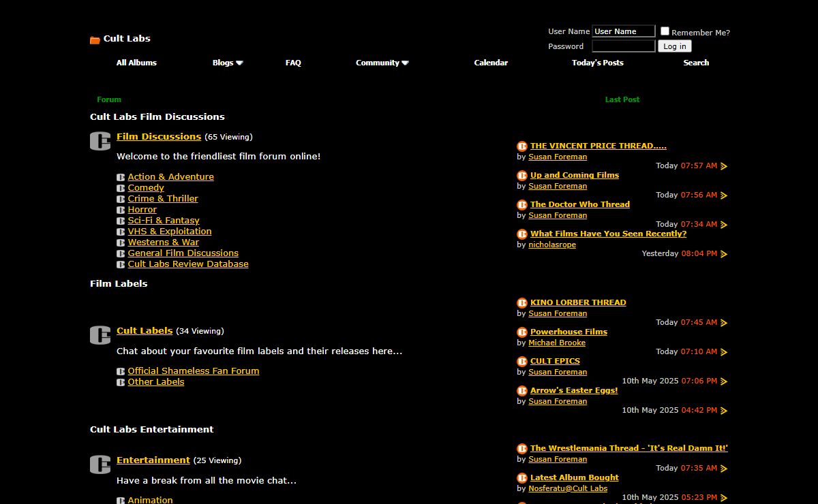Open the Latest Album Bought thread
Viewport: 818px width, 504px height.
click(x=575, y=478)
